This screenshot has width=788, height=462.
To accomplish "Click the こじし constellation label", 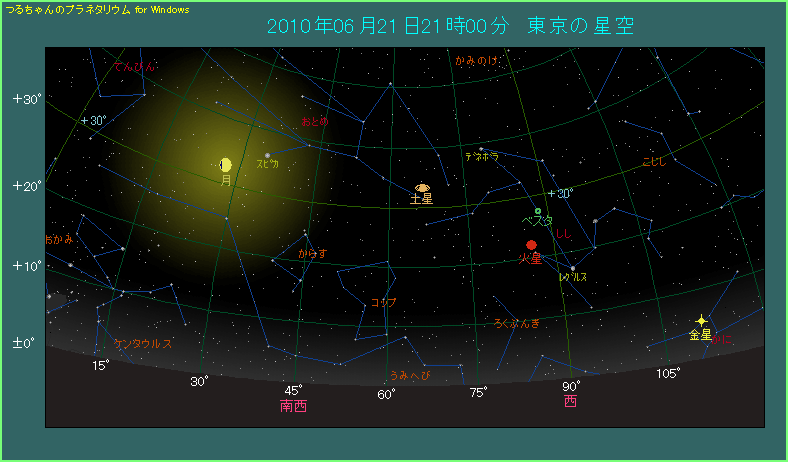I will 653,161.
